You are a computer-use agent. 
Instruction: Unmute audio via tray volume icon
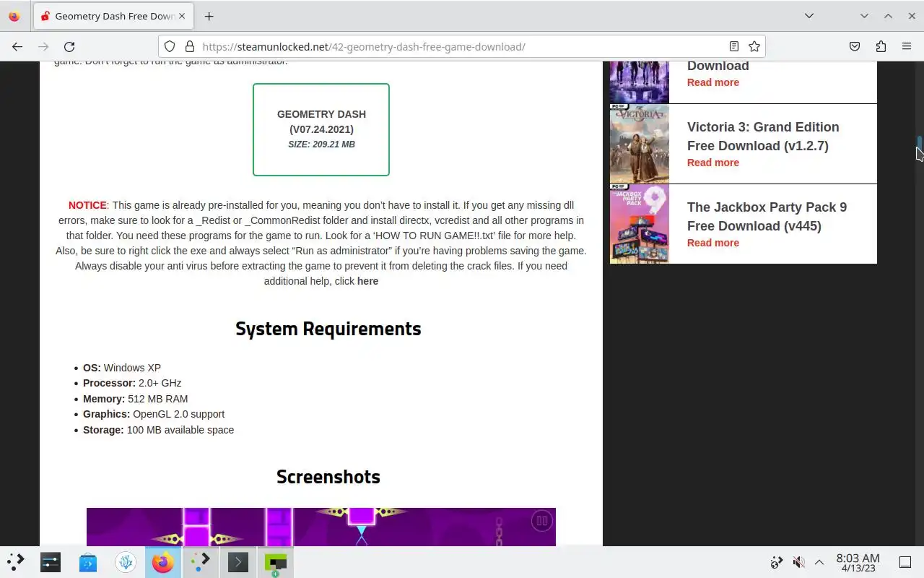click(798, 562)
